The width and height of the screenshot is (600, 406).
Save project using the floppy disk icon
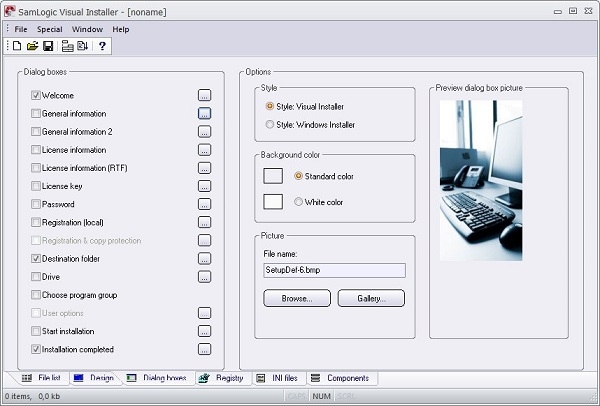click(x=48, y=46)
